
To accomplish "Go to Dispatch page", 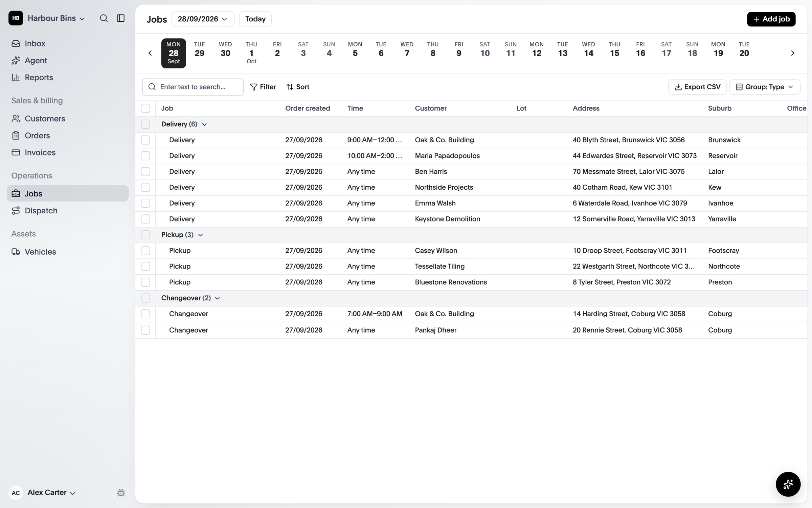I will click(x=68, y=210).
